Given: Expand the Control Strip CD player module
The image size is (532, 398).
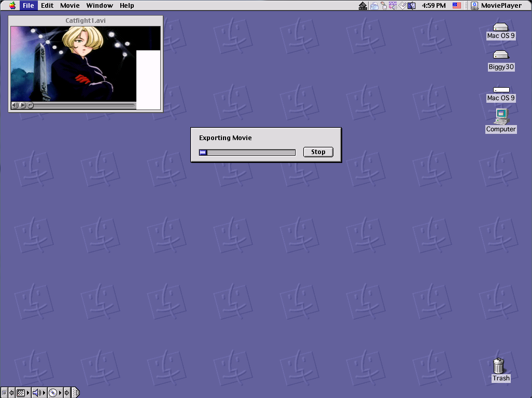Looking at the screenshot, I should [52, 393].
